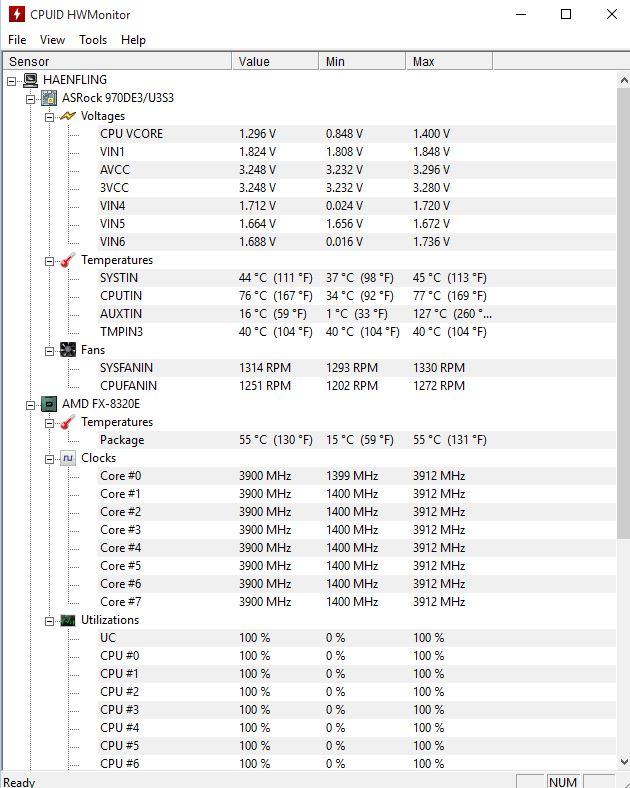Collapse the Fans tree section
630x788 pixels.
[49, 351]
